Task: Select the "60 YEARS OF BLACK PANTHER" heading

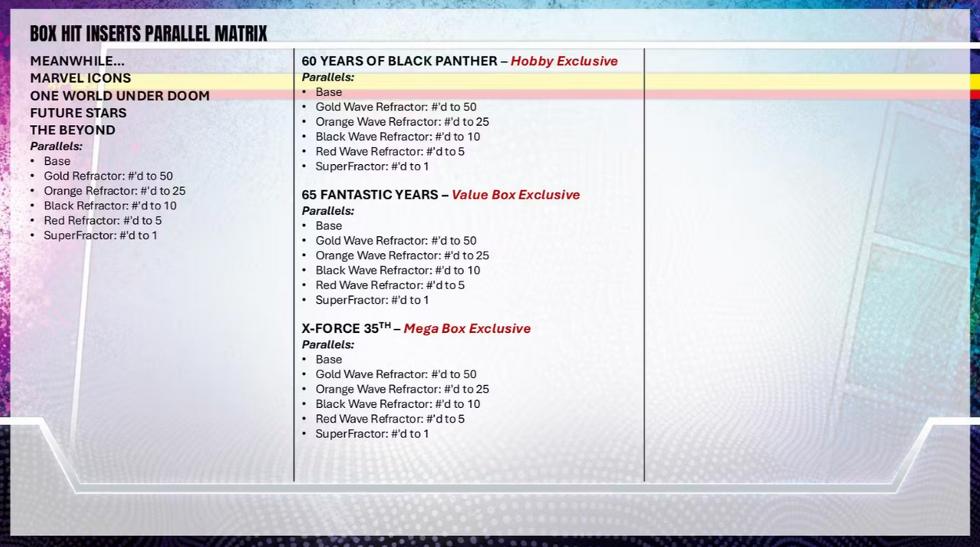Action: (x=400, y=61)
